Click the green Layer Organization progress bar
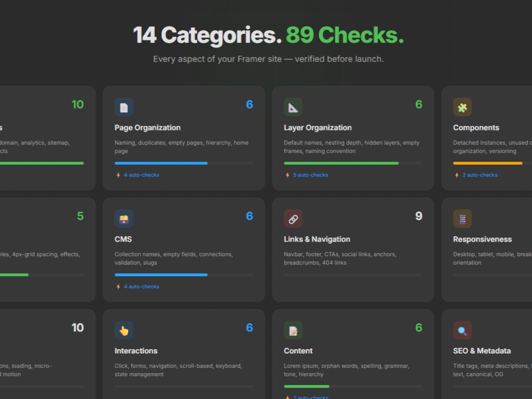532x399 pixels. tap(341, 163)
